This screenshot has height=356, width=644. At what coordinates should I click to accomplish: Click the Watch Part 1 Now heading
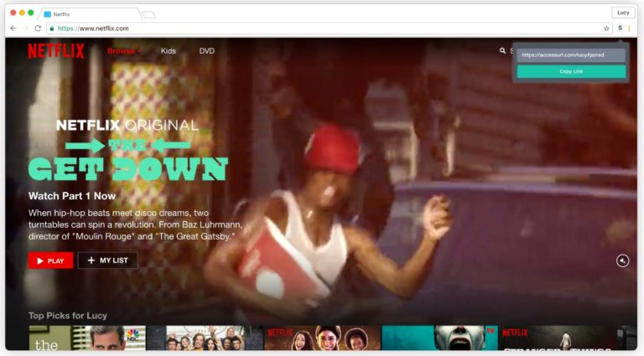point(72,196)
